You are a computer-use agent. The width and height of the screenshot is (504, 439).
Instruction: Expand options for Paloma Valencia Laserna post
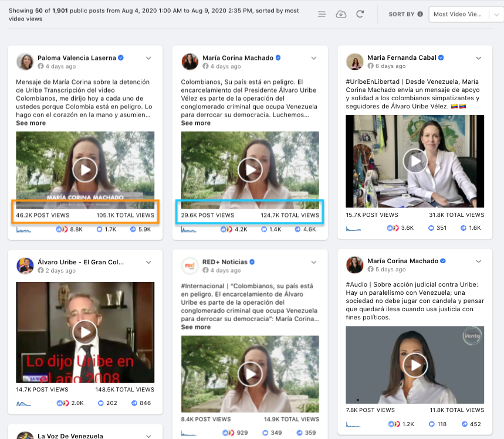[148, 58]
